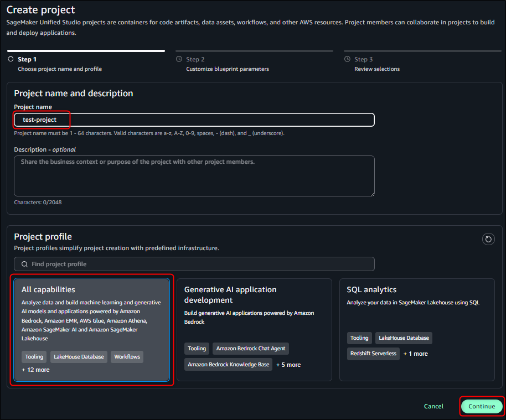Click the search magnifier icon in profile search
Screen dimensions: 506x420
click(24, 264)
